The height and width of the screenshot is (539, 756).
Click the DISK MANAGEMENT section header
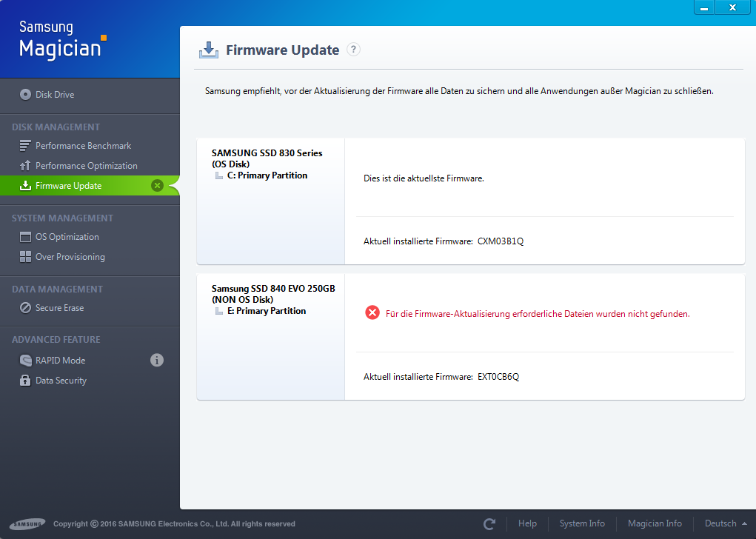point(56,127)
